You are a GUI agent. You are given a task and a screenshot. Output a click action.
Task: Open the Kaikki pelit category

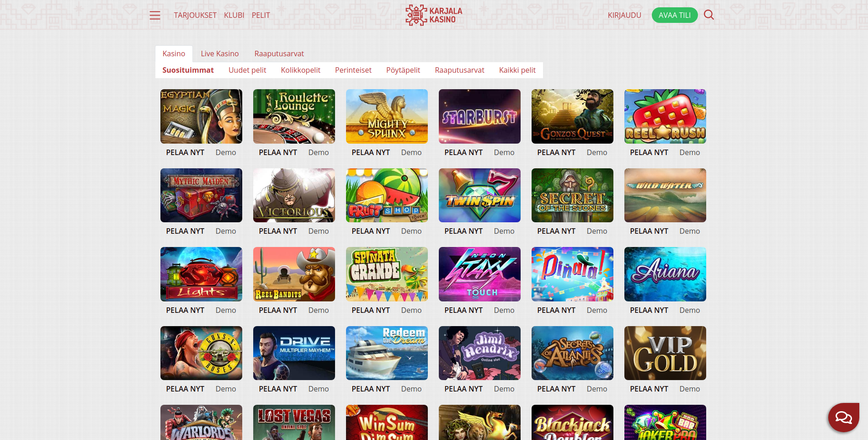tap(517, 70)
